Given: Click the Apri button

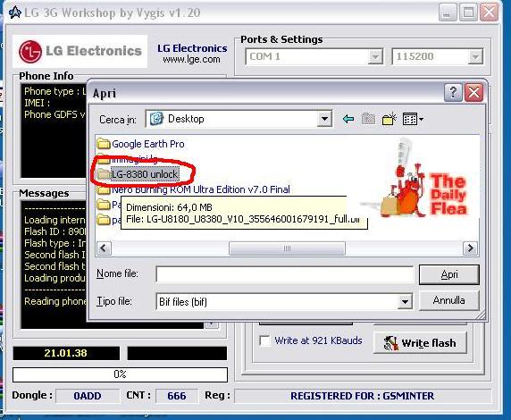Looking at the screenshot, I should click(x=449, y=274).
